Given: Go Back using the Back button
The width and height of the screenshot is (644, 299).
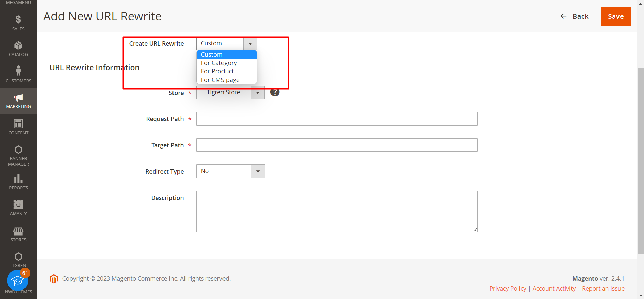Looking at the screenshot, I should 575,16.
